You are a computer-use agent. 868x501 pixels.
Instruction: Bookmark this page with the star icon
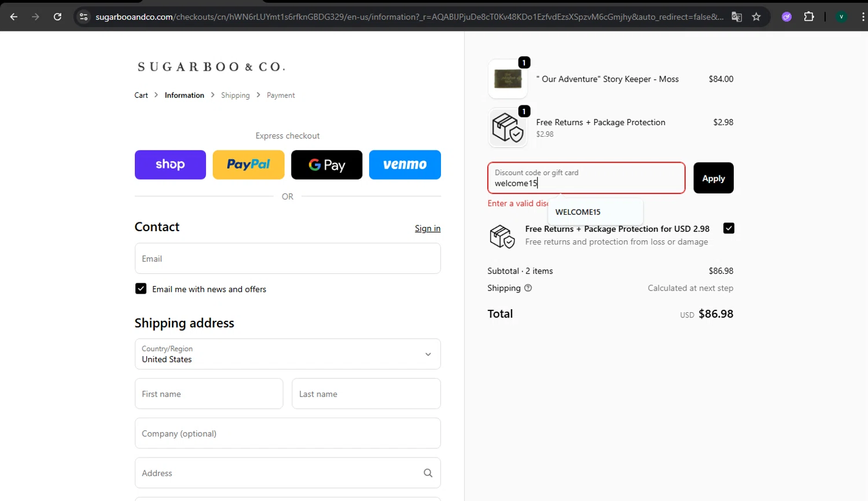(x=756, y=17)
